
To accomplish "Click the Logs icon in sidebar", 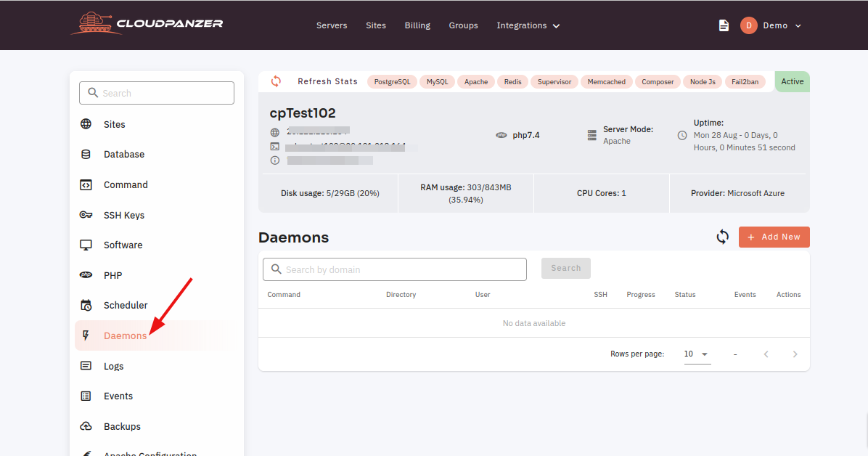I will pos(86,366).
